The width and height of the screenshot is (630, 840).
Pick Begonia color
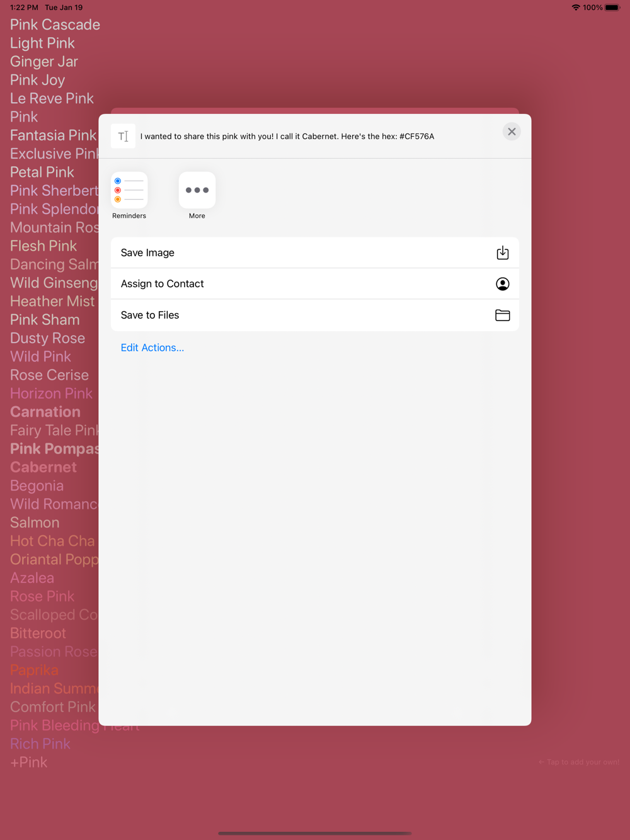tap(37, 485)
